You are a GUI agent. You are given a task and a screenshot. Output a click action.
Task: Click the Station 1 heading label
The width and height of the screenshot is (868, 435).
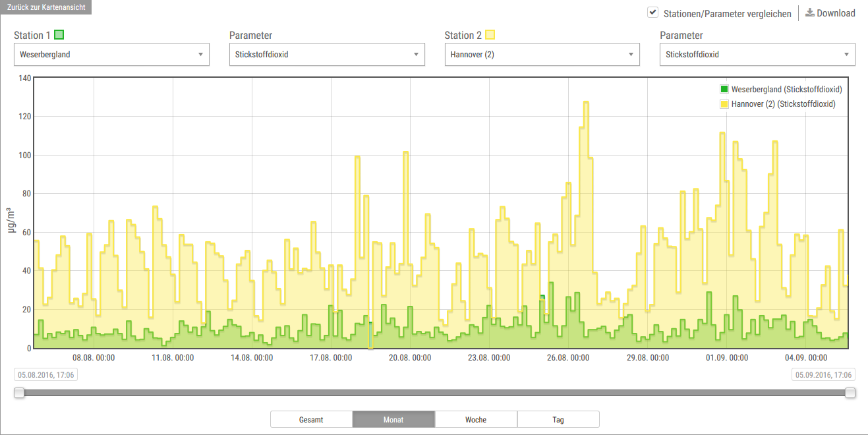pyautogui.click(x=32, y=35)
